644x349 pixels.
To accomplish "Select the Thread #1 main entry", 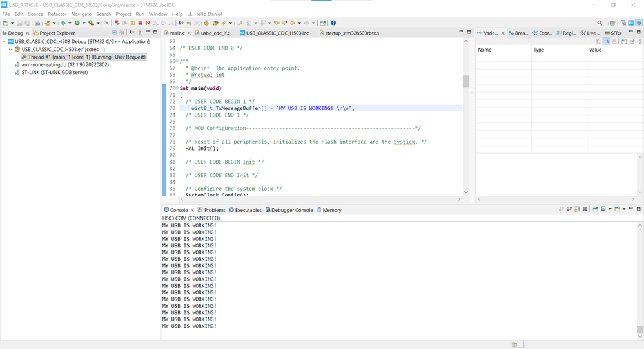I will tap(86, 57).
